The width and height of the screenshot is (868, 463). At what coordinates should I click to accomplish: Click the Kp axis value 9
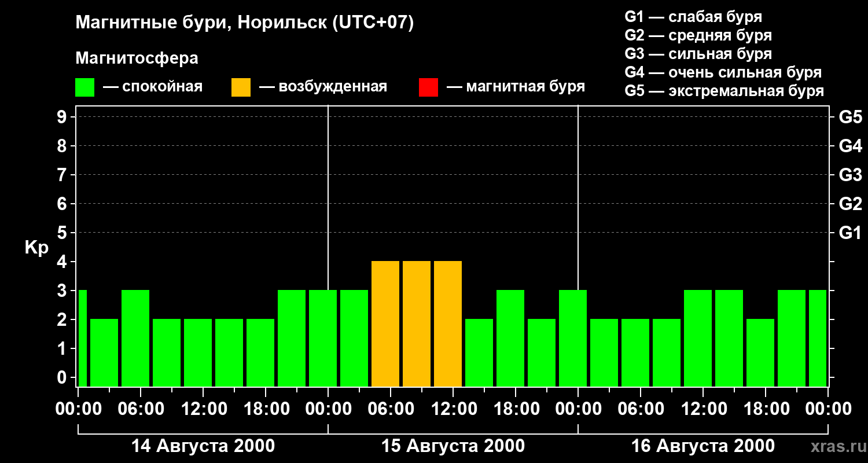(63, 117)
